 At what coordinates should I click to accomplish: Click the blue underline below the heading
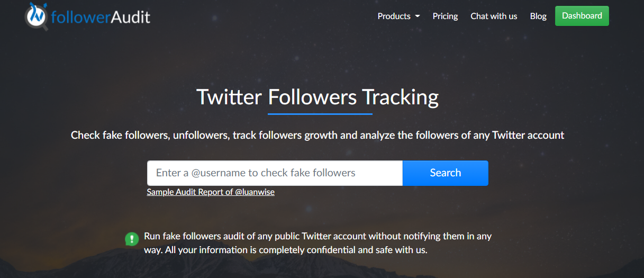[320, 113]
